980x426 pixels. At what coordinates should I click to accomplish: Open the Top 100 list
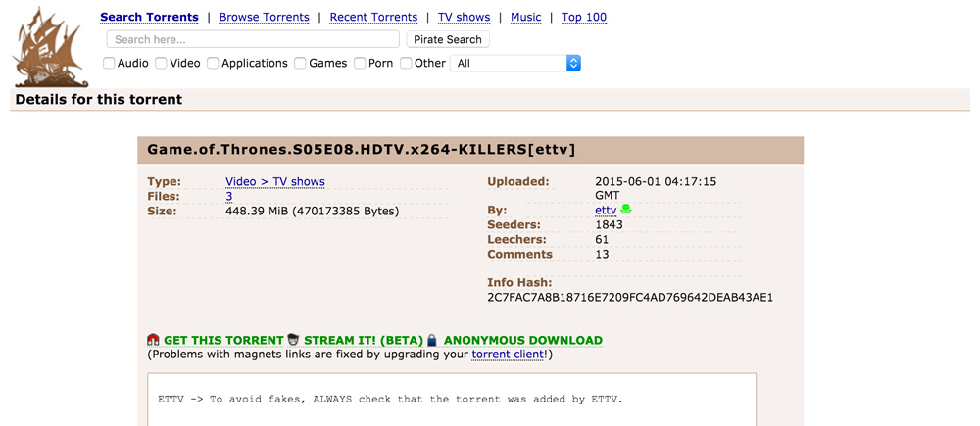click(584, 17)
